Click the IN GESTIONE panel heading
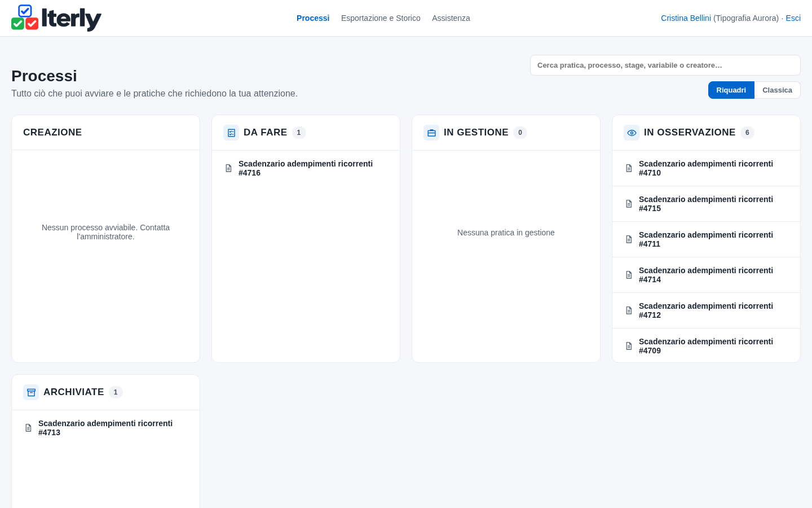The height and width of the screenshot is (508, 812). click(476, 132)
